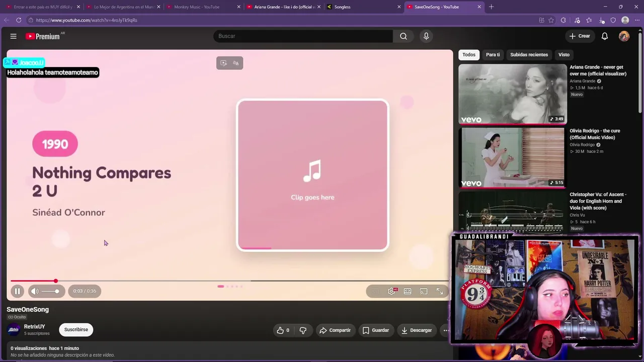Bookmark this page with the star
644x362 pixels.
point(551,20)
